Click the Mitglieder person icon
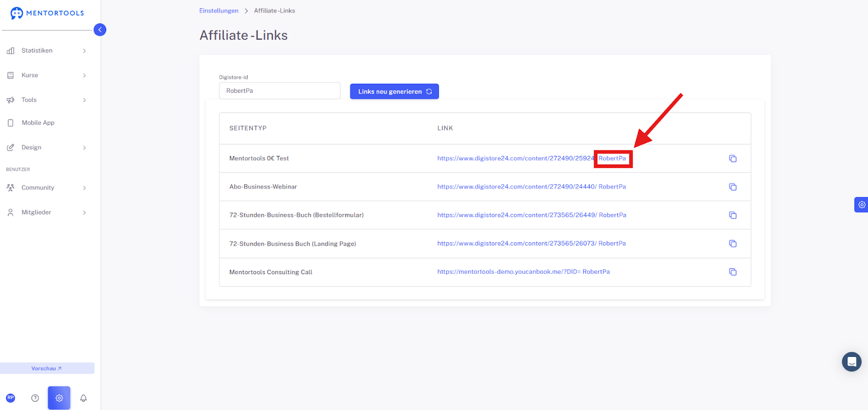Viewport: 868px width, 410px height. click(10, 212)
